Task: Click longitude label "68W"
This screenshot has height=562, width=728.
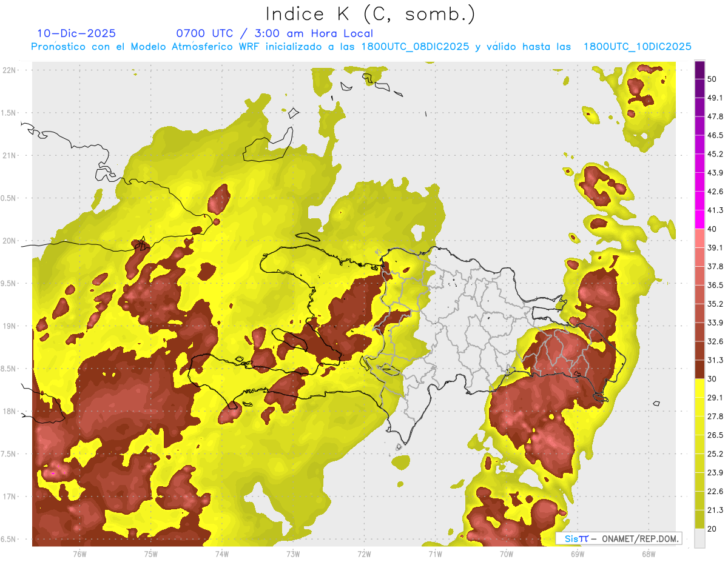Action: click(x=649, y=554)
